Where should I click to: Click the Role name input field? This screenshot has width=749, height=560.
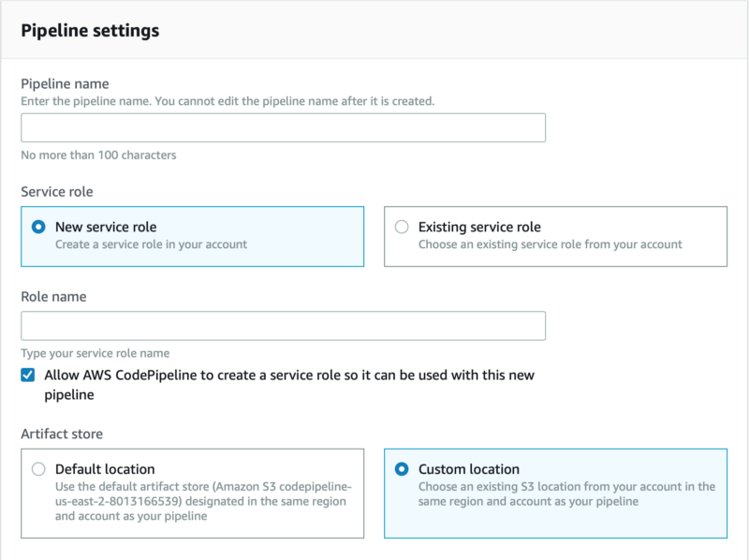coord(283,326)
